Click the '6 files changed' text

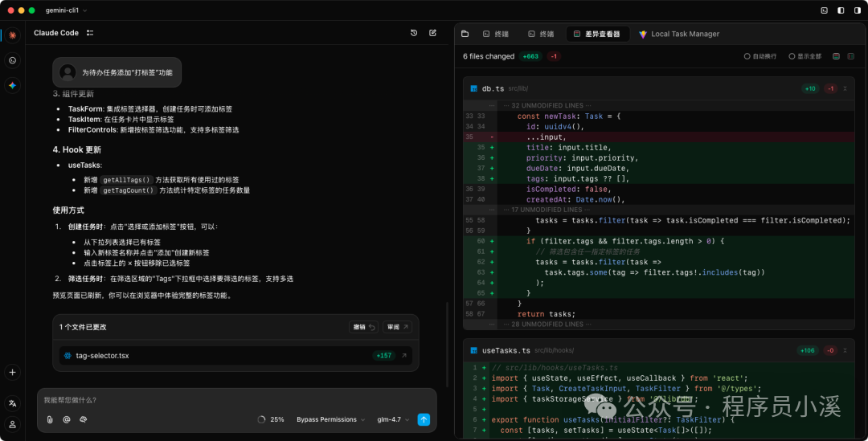pos(489,56)
